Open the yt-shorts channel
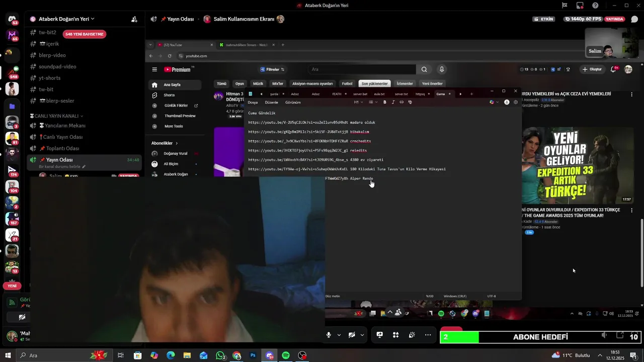Viewport: 644px width, 362px height. click(49, 78)
